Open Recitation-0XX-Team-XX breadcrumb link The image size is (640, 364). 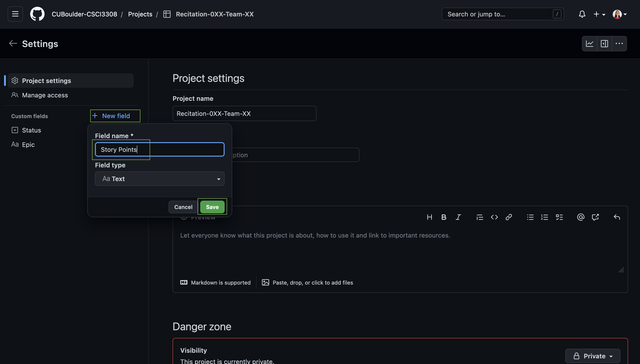(x=215, y=14)
